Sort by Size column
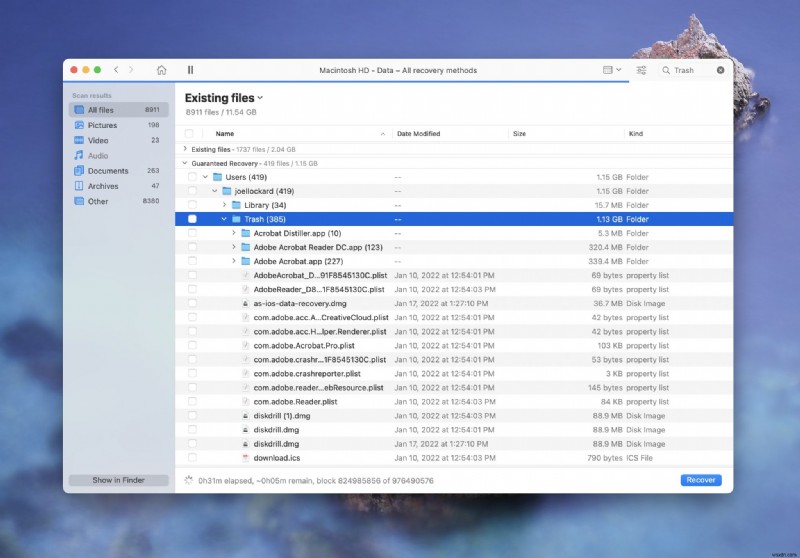The image size is (800, 558). (519, 134)
